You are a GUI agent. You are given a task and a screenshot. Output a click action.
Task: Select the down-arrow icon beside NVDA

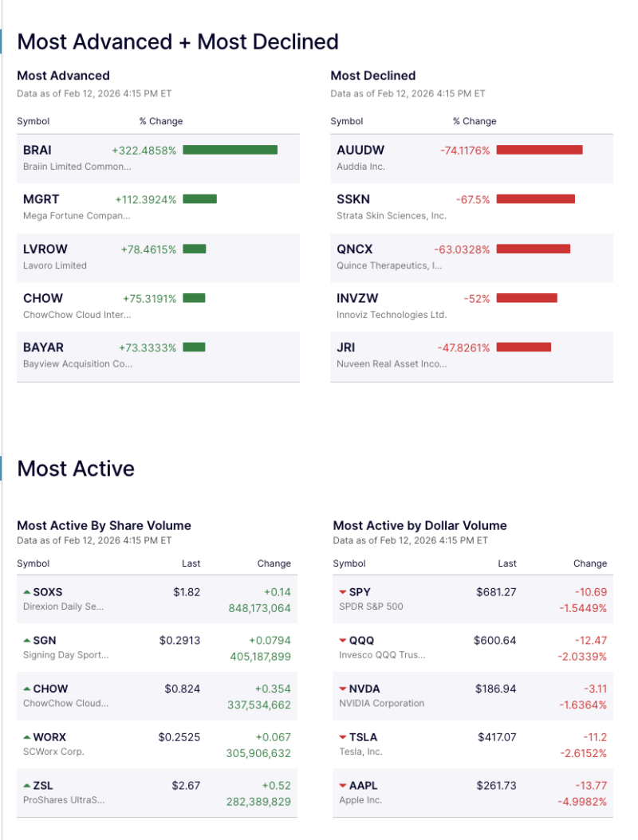coord(343,689)
